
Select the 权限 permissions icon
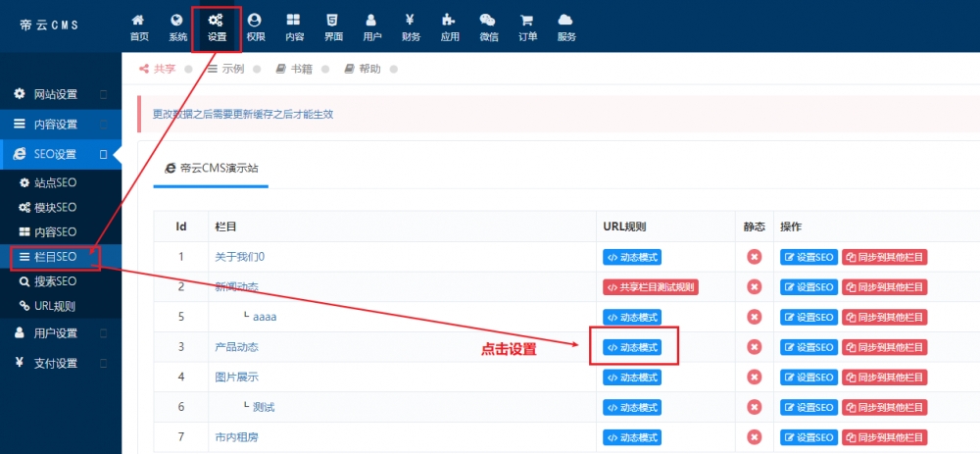coord(256,26)
